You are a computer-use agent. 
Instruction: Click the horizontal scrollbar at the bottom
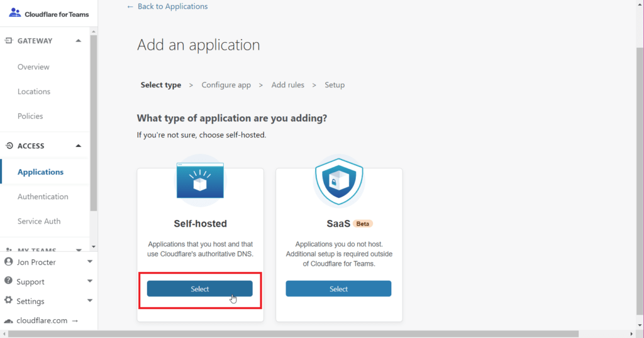click(293, 334)
